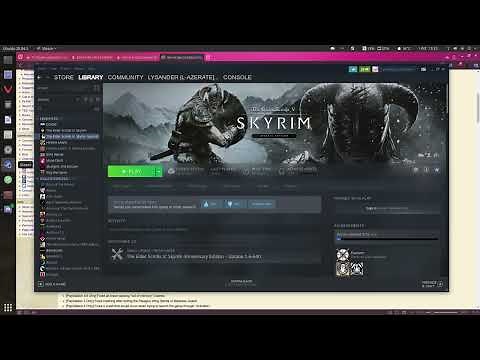Open the STORE section in Steam
This screenshot has width=480, height=360.
tap(64, 77)
